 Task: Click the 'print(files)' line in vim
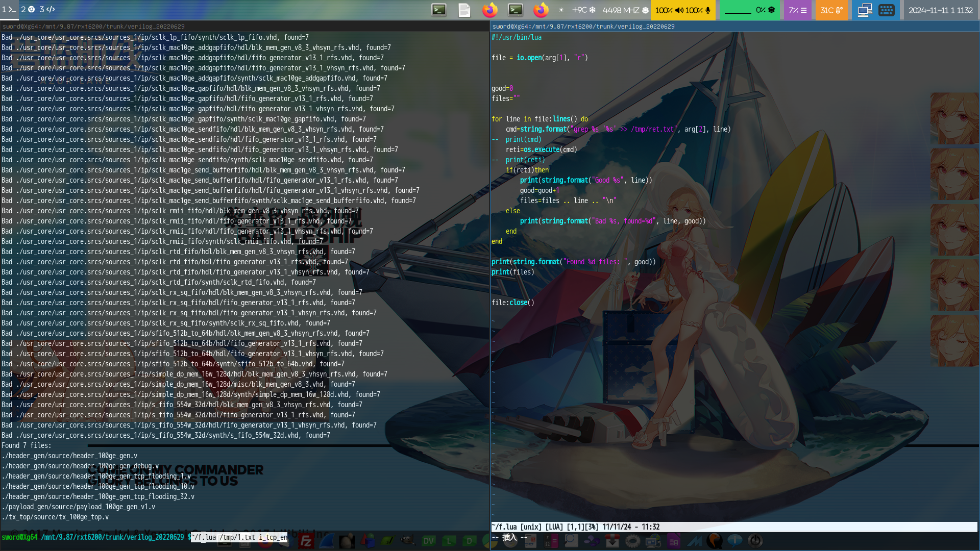[x=513, y=272]
